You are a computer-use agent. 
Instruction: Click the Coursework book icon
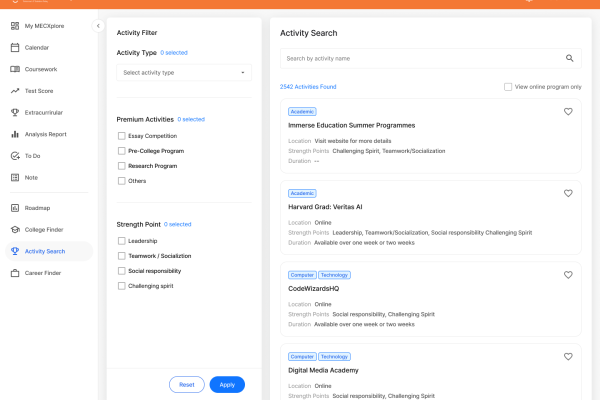pyautogui.click(x=15, y=69)
